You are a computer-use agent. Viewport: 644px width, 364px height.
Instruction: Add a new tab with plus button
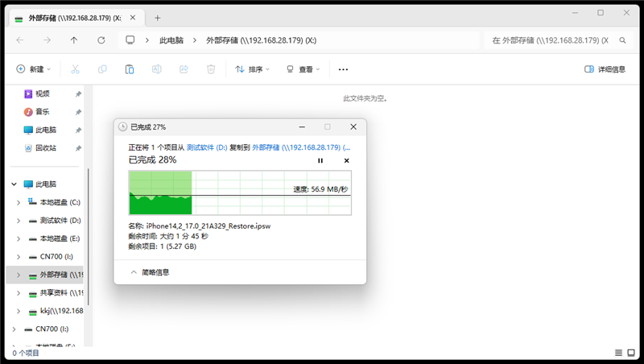tap(158, 18)
